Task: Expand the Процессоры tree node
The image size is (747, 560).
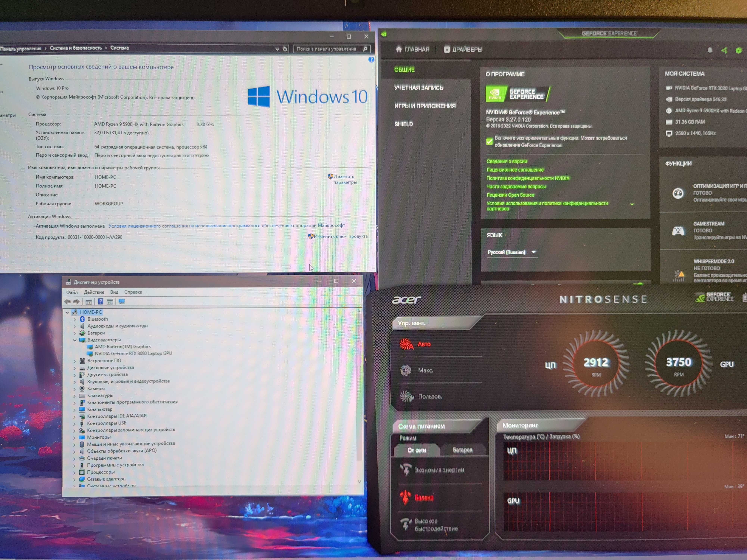Action: point(75,473)
